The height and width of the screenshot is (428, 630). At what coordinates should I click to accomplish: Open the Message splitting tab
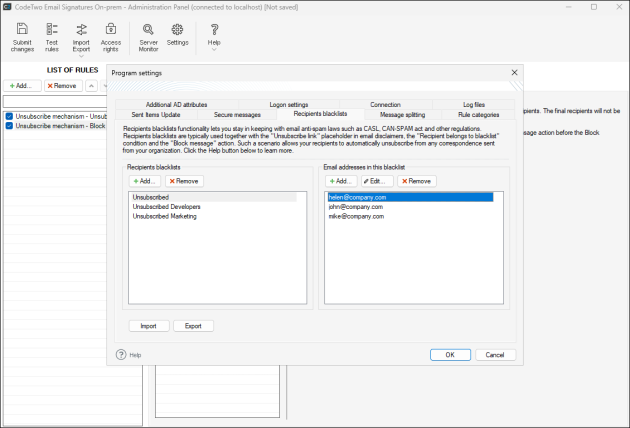click(402, 115)
